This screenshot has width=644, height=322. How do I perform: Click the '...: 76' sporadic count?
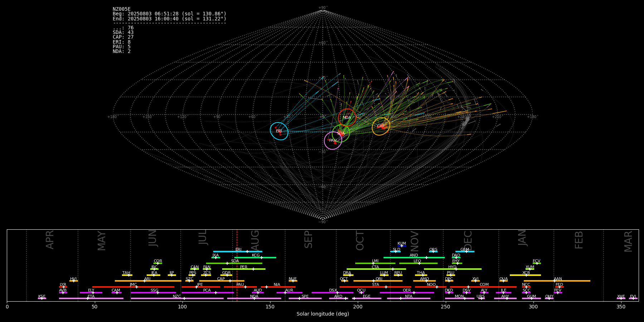123,28
